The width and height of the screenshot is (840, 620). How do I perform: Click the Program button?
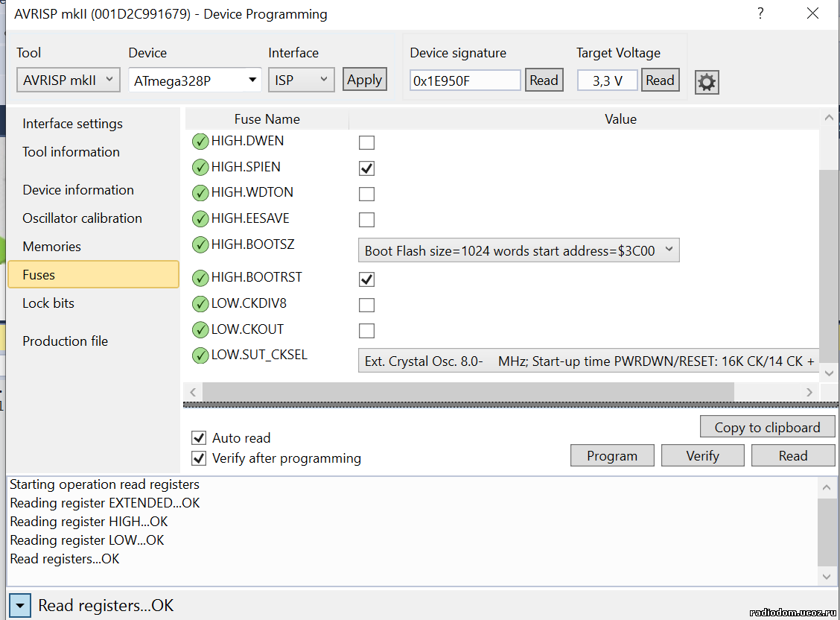coord(612,455)
